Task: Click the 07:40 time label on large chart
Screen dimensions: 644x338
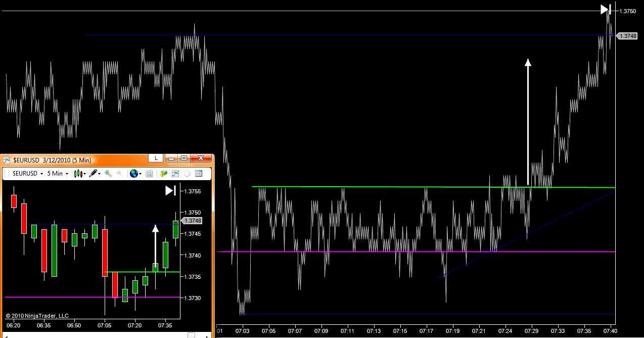Action: [609, 331]
